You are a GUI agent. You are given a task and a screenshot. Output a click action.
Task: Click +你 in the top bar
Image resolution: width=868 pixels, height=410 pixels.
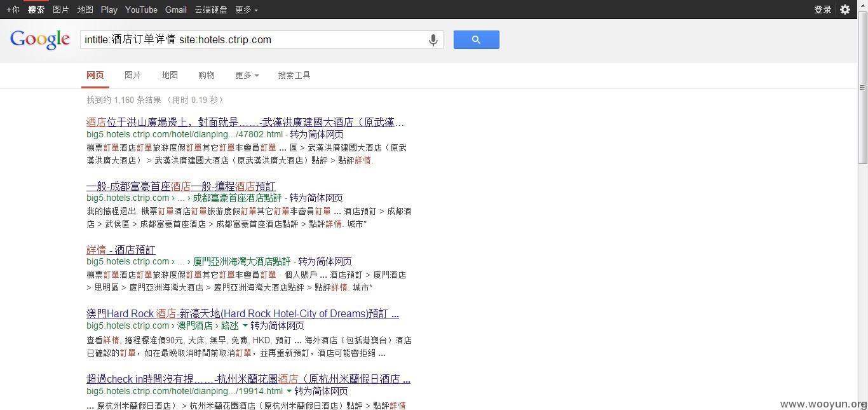tap(13, 10)
